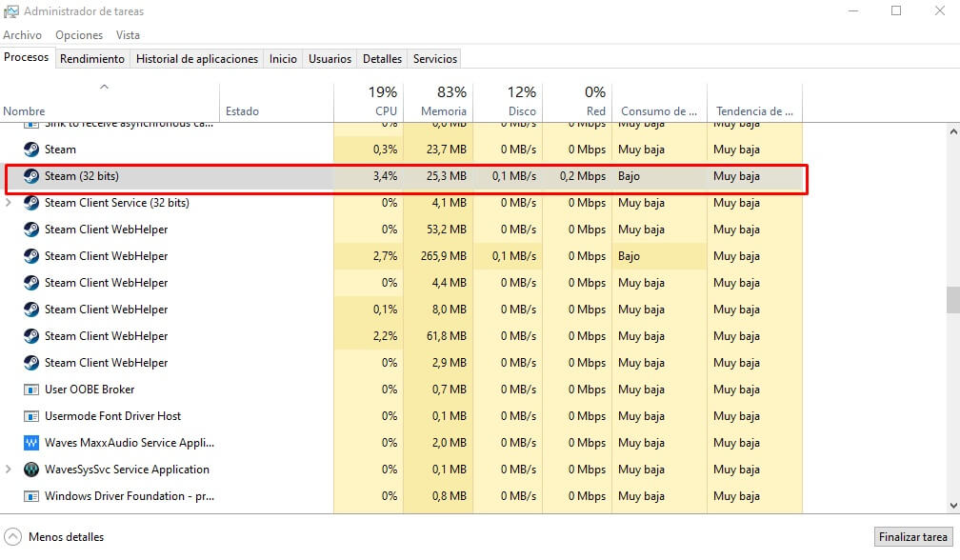Select the Waves MaxxAudio Service Appli... name
The height and width of the screenshot is (560, 960).
(x=130, y=443)
